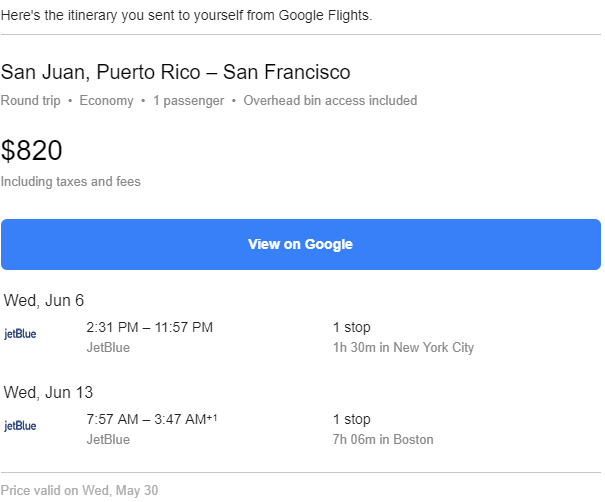The image size is (605, 502).
Task: Click the 1 passenger label
Action: coord(188,101)
